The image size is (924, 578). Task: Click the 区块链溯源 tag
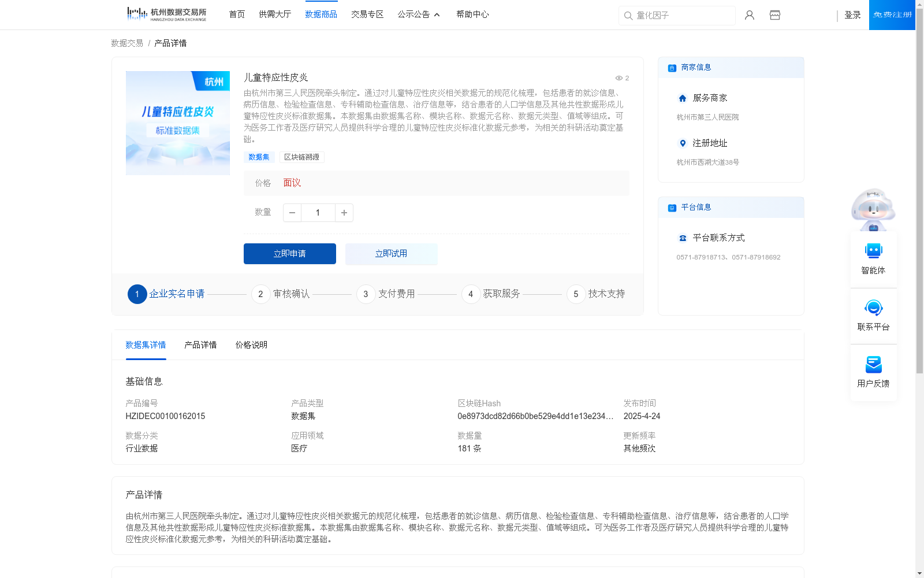point(301,157)
